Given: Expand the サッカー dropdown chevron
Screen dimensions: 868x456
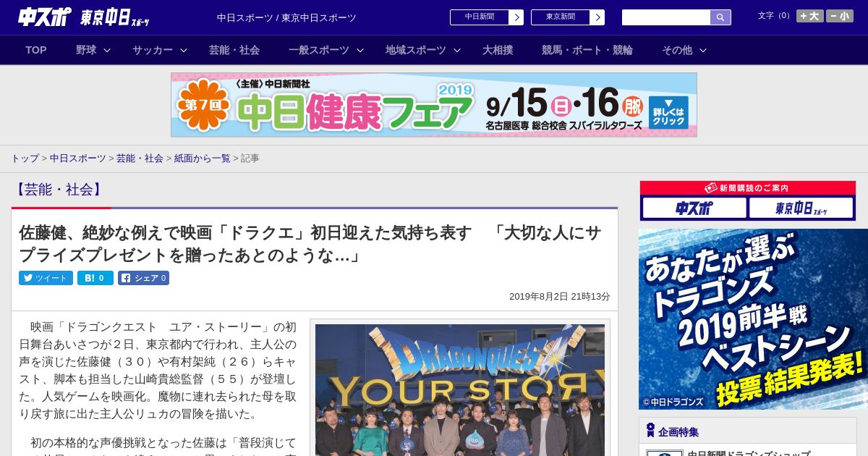Looking at the screenshot, I should 184,51.
